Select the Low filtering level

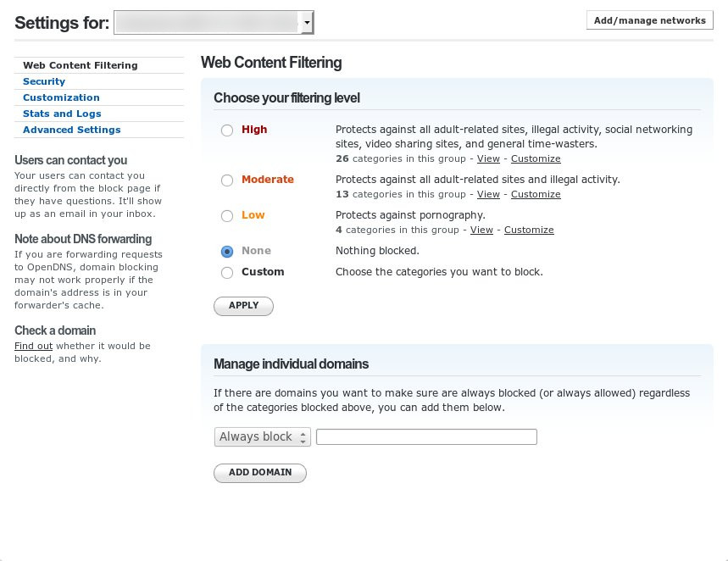pyautogui.click(x=227, y=215)
